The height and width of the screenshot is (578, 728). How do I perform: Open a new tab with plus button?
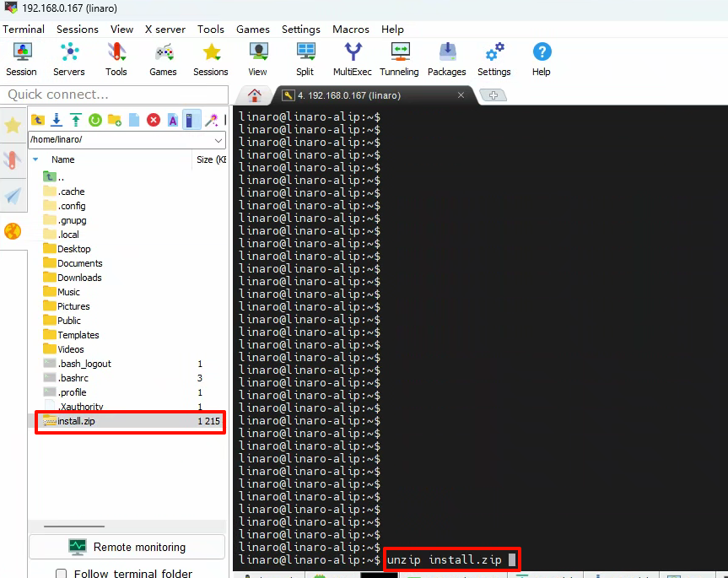tap(493, 95)
